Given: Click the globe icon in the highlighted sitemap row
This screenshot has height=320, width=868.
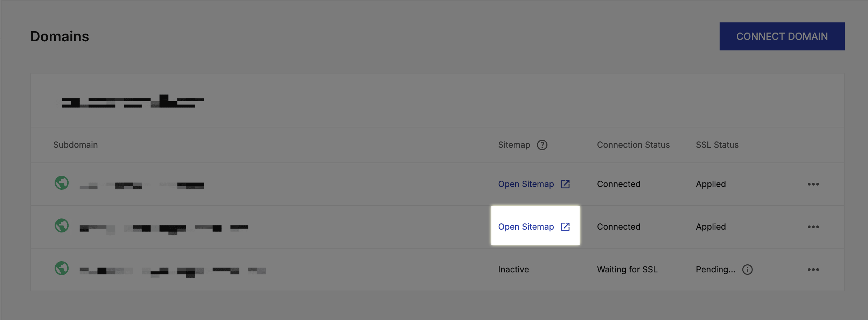Looking at the screenshot, I should coord(62,225).
